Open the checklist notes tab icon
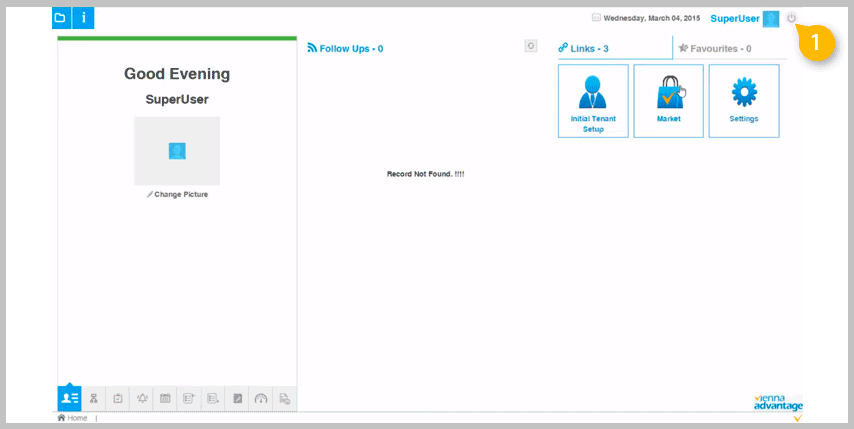 coord(189,399)
